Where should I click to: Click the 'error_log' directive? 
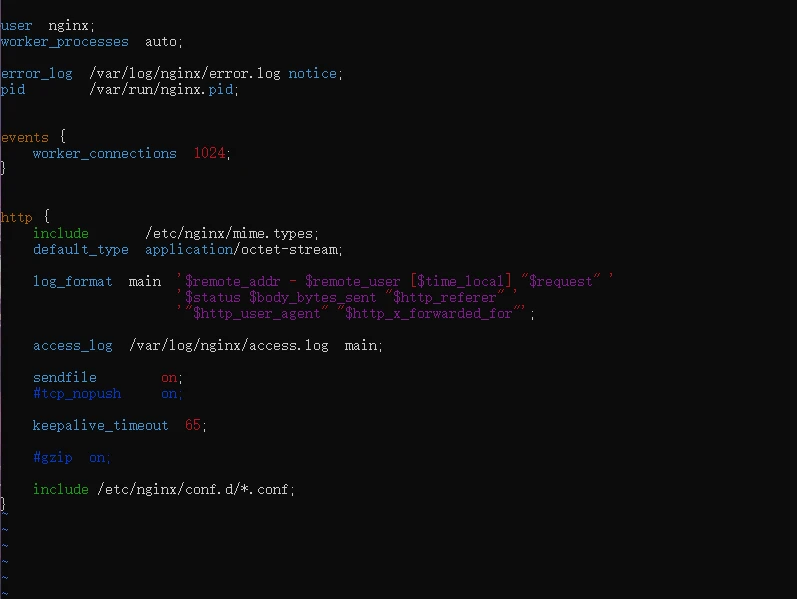point(37,74)
